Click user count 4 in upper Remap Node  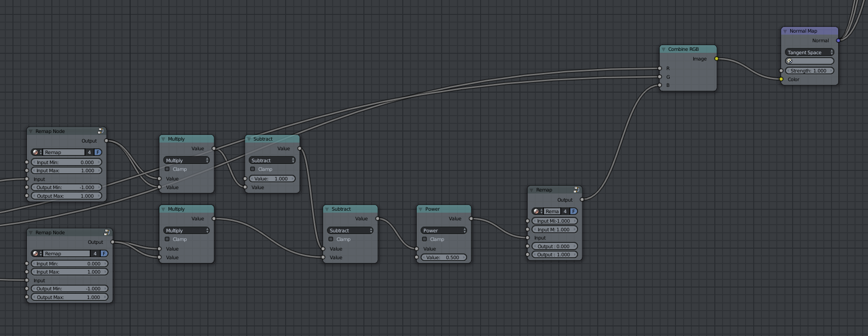point(89,152)
